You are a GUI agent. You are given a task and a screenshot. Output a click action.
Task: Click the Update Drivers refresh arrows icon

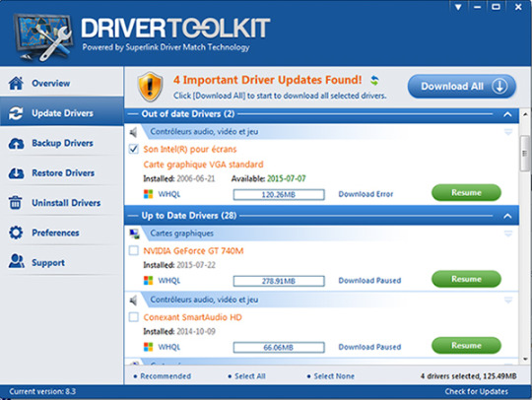click(x=16, y=113)
